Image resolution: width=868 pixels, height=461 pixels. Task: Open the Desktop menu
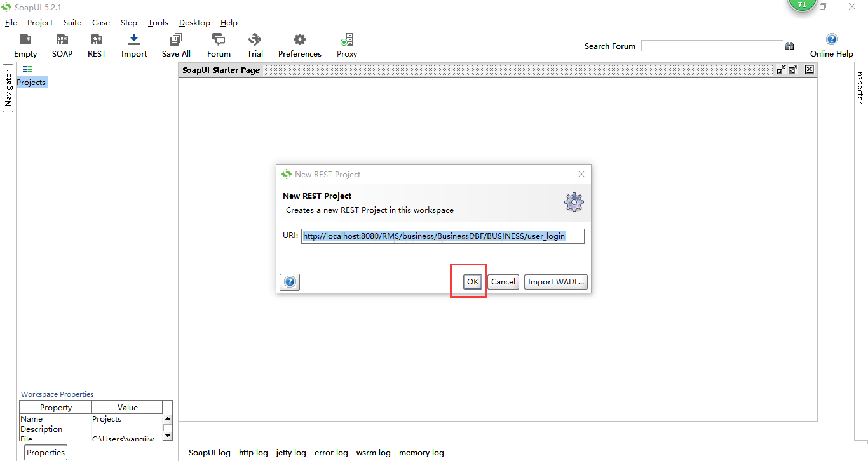[x=194, y=22]
